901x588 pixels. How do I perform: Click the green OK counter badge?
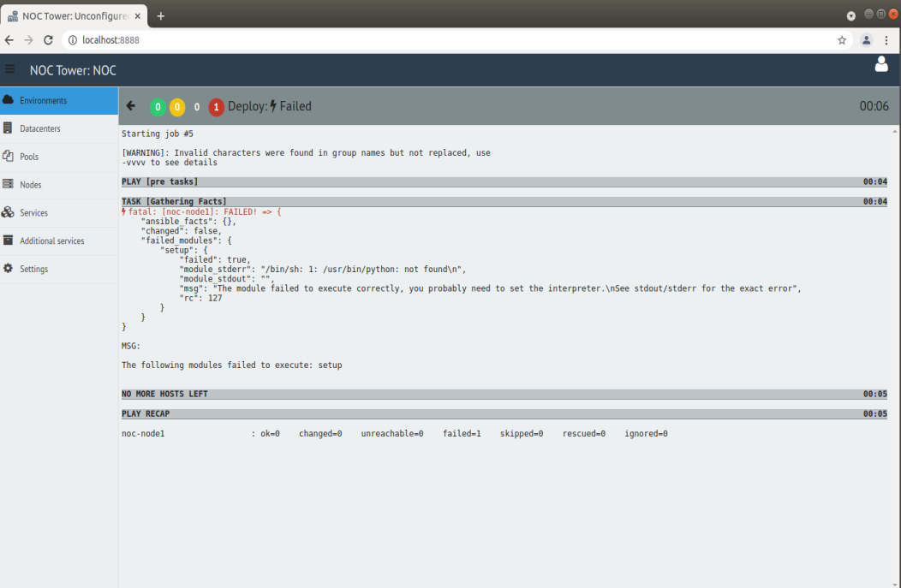[158, 107]
